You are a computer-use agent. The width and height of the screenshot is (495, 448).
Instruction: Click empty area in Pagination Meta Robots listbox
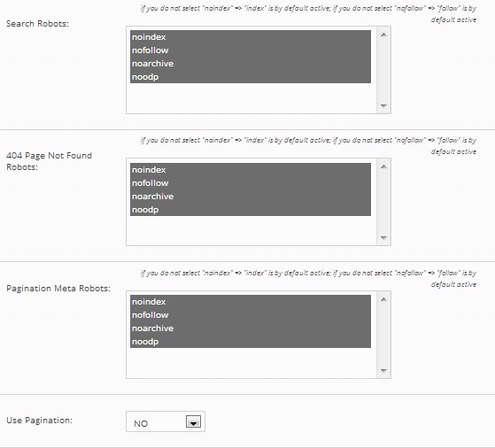[x=251, y=362]
